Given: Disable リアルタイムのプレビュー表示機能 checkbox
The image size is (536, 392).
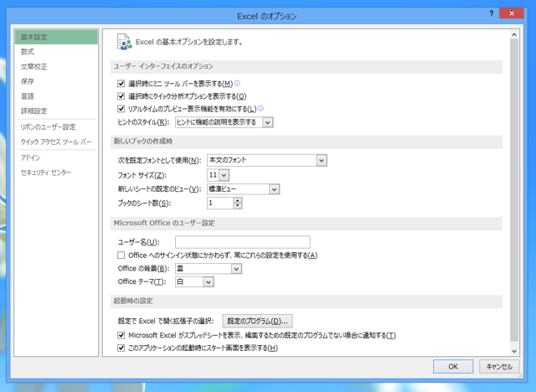Looking at the screenshot, I should (x=121, y=109).
